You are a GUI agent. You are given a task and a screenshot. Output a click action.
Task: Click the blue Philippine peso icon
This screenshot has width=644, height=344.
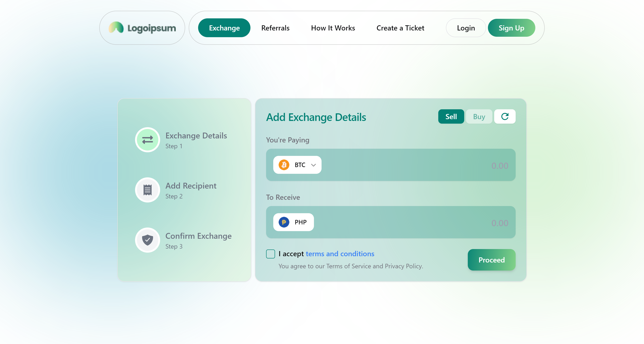click(x=284, y=222)
